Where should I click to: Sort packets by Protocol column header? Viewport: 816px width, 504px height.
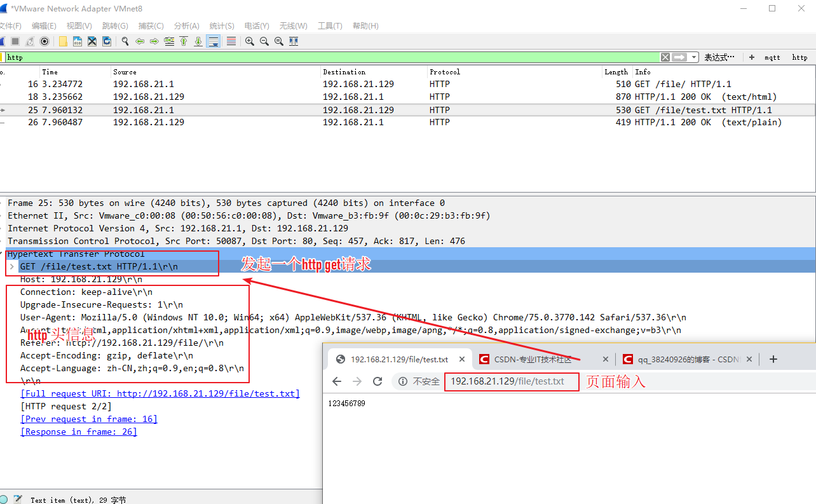pyautogui.click(x=515, y=72)
